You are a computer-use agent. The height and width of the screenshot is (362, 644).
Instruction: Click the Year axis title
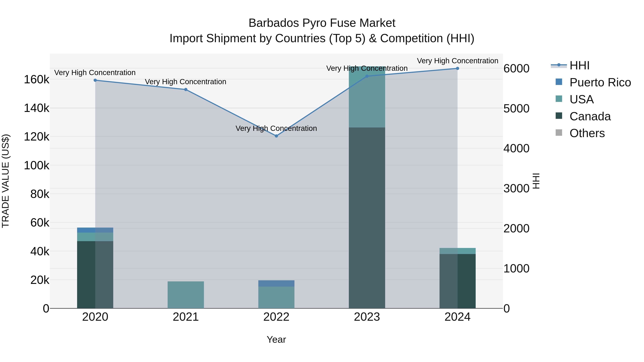pos(276,339)
